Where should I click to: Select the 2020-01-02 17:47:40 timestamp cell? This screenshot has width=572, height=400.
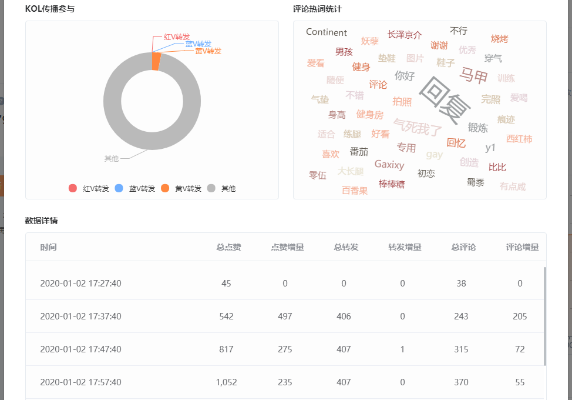[x=81, y=349]
